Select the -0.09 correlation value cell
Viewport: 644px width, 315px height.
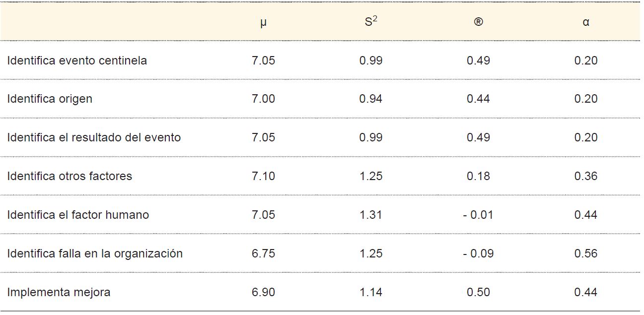(478, 253)
